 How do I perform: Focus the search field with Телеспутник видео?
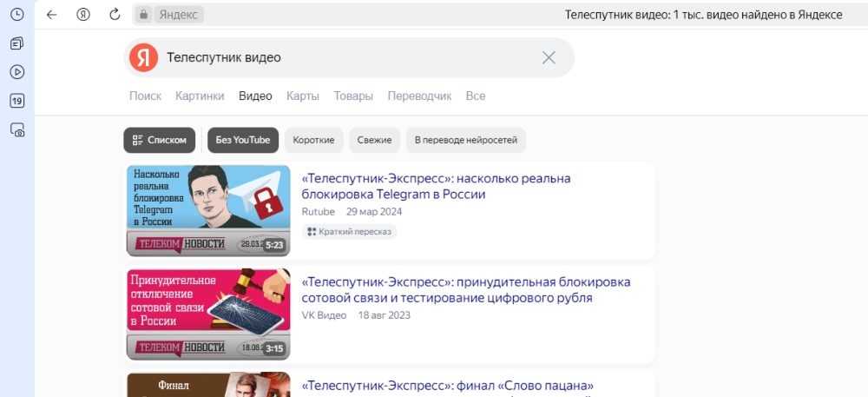coord(349,57)
